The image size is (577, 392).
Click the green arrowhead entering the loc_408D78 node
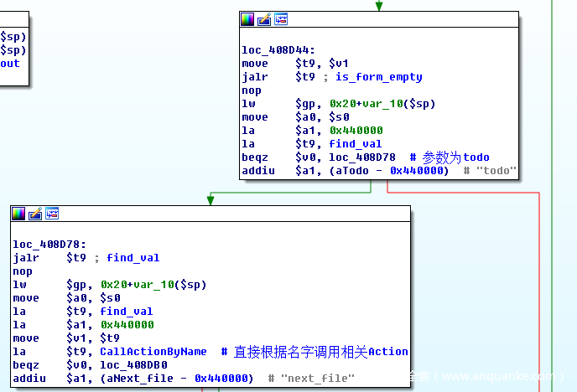pos(211,199)
